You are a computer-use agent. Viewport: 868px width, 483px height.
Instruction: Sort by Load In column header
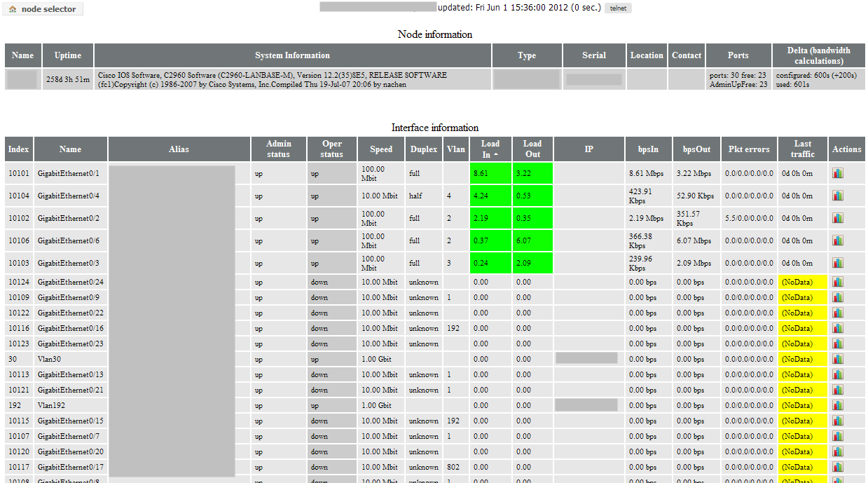(x=490, y=149)
